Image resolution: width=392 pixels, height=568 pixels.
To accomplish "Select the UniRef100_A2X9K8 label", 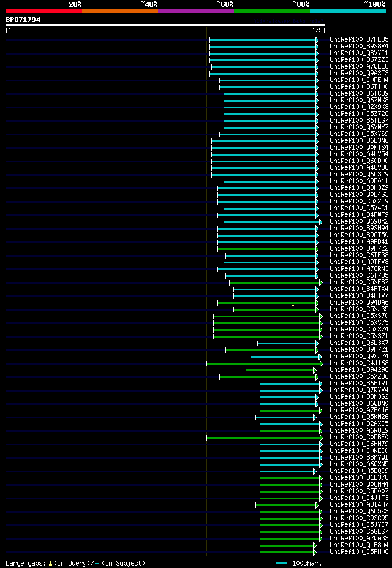I will click(359, 107).
